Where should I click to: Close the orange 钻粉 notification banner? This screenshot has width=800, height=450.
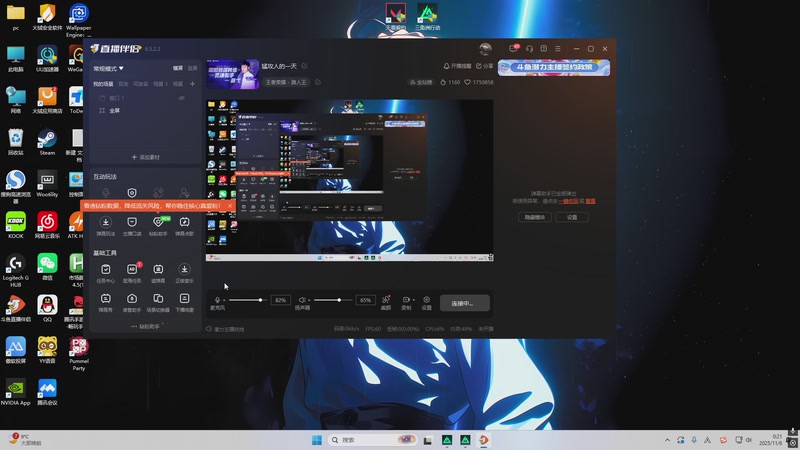(x=230, y=206)
